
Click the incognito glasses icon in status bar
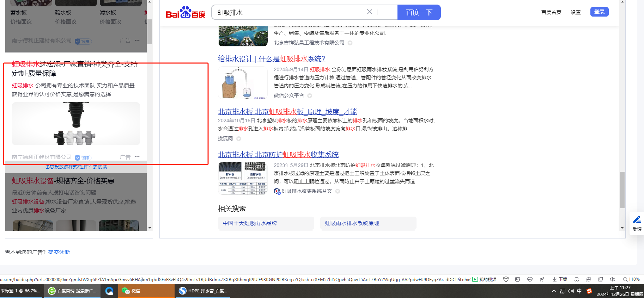click(x=577, y=279)
